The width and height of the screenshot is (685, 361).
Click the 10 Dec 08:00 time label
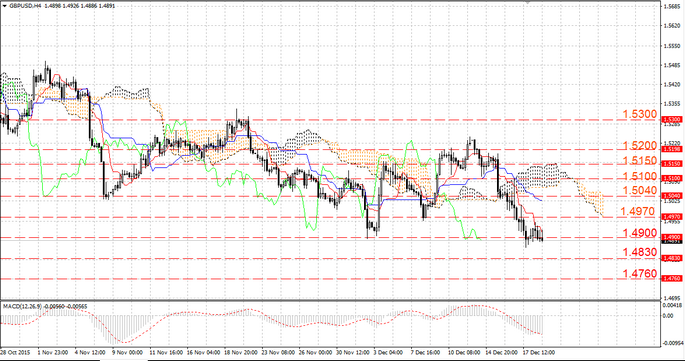pos(464,352)
